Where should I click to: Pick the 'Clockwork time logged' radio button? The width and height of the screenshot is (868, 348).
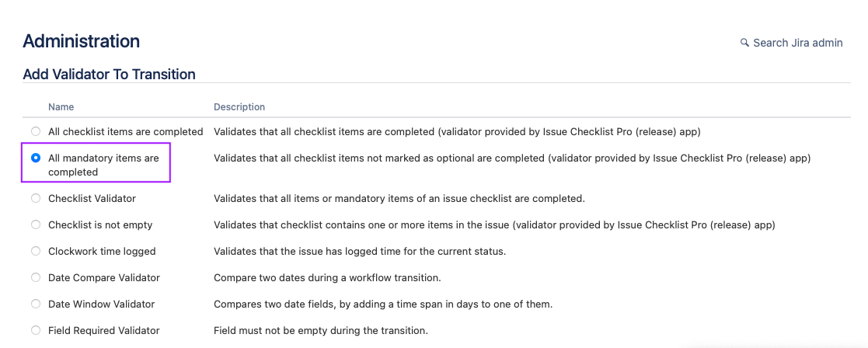(36, 251)
